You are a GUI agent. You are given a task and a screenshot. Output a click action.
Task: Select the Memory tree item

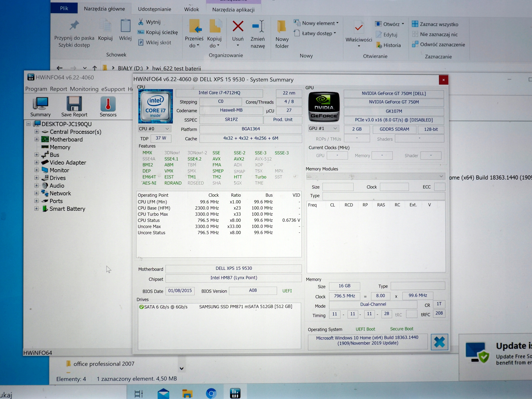(x=60, y=147)
